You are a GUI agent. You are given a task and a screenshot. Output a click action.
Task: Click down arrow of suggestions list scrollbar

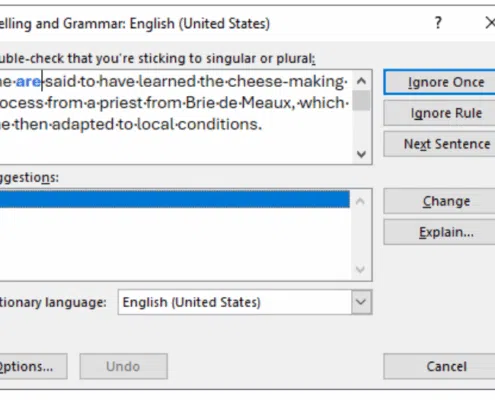[360, 269]
